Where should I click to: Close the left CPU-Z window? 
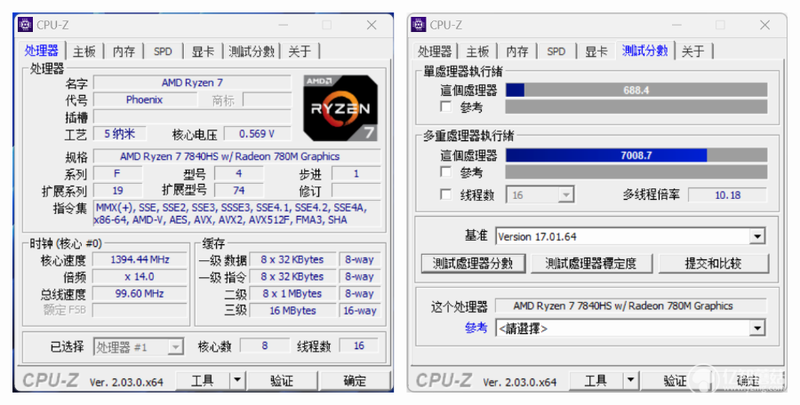click(372, 25)
